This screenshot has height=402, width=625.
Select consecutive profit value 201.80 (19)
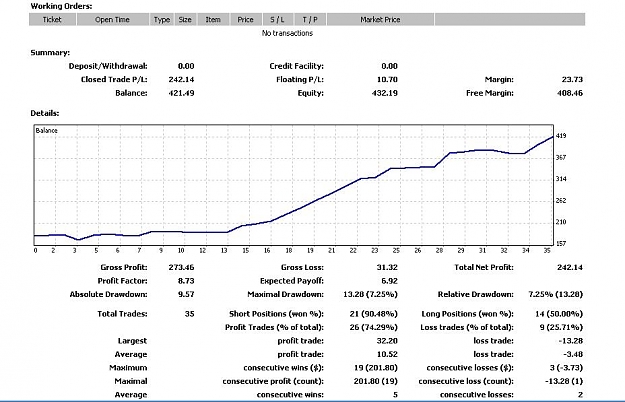[375, 381]
